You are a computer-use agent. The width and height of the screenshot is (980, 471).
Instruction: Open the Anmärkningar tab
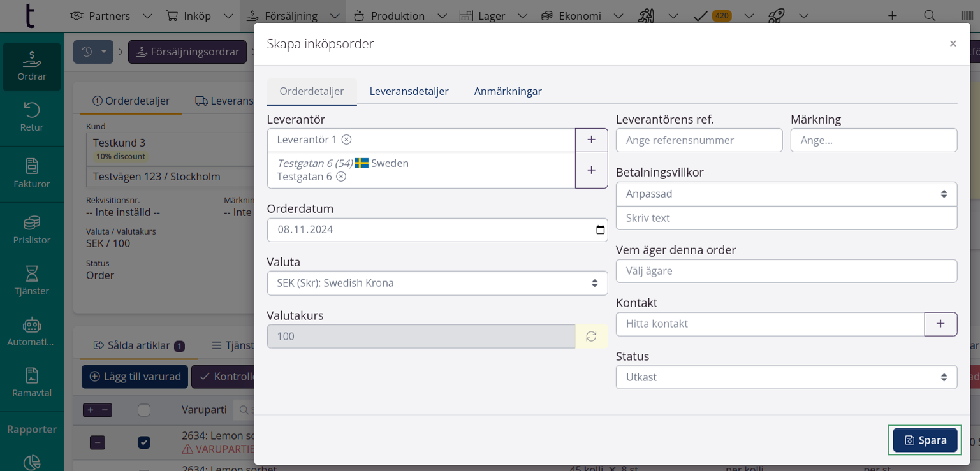coord(508,91)
